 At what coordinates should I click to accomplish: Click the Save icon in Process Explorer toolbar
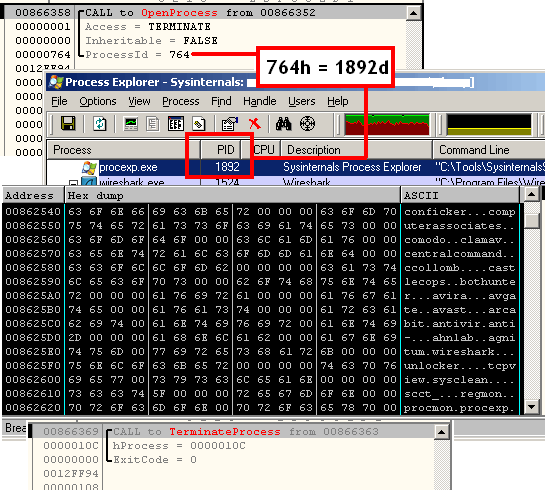[x=68, y=124]
